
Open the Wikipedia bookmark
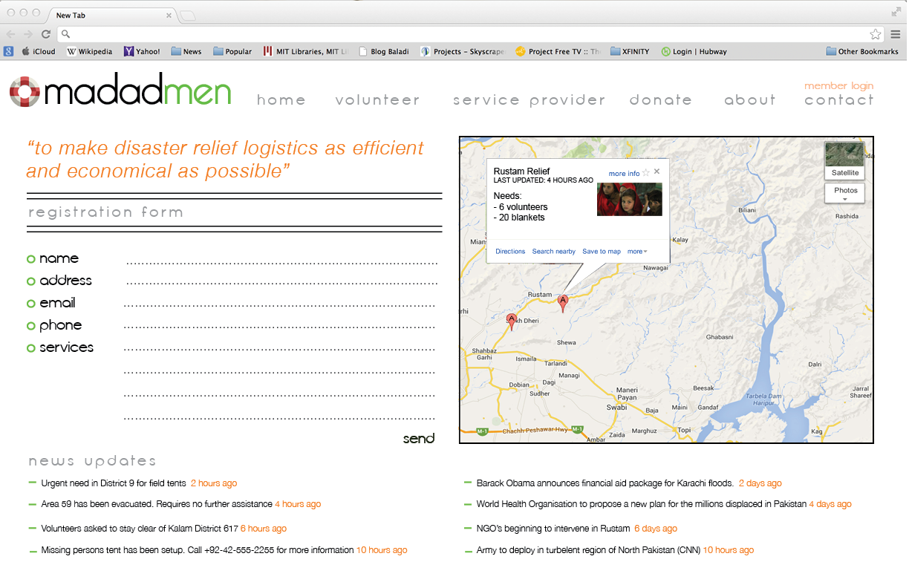click(x=90, y=51)
